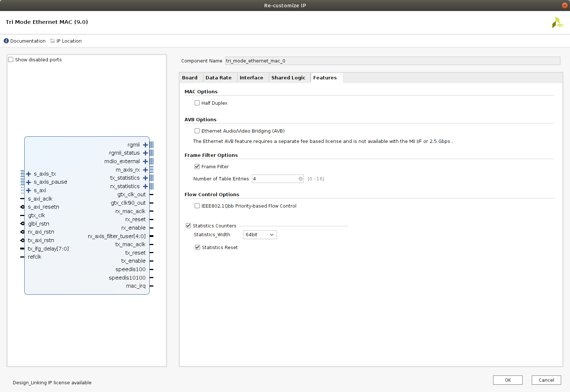This screenshot has width=570, height=392.
Task: Select the gtx_clk90_out port label
Action: (x=128, y=203)
